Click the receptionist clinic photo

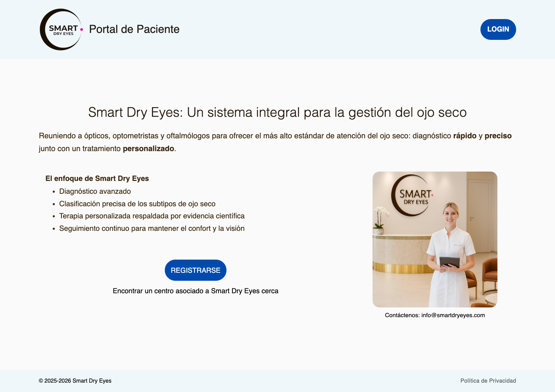click(435, 239)
